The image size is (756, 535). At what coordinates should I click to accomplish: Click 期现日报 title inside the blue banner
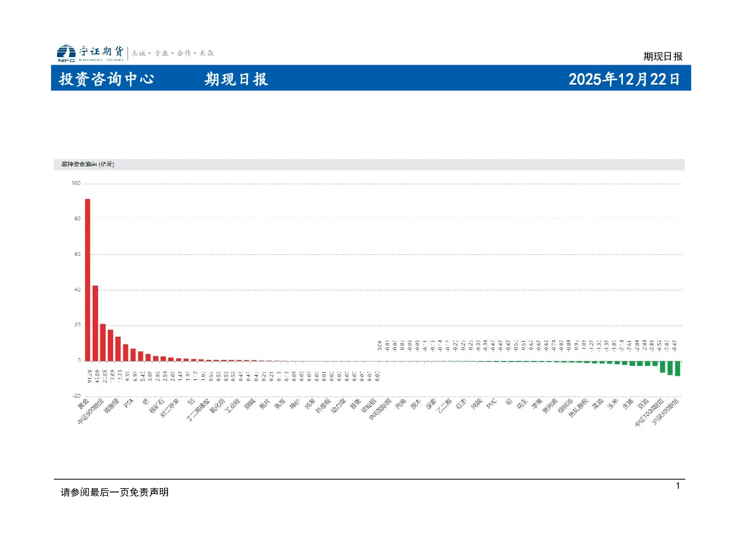pyautogui.click(x=236, y=79)
